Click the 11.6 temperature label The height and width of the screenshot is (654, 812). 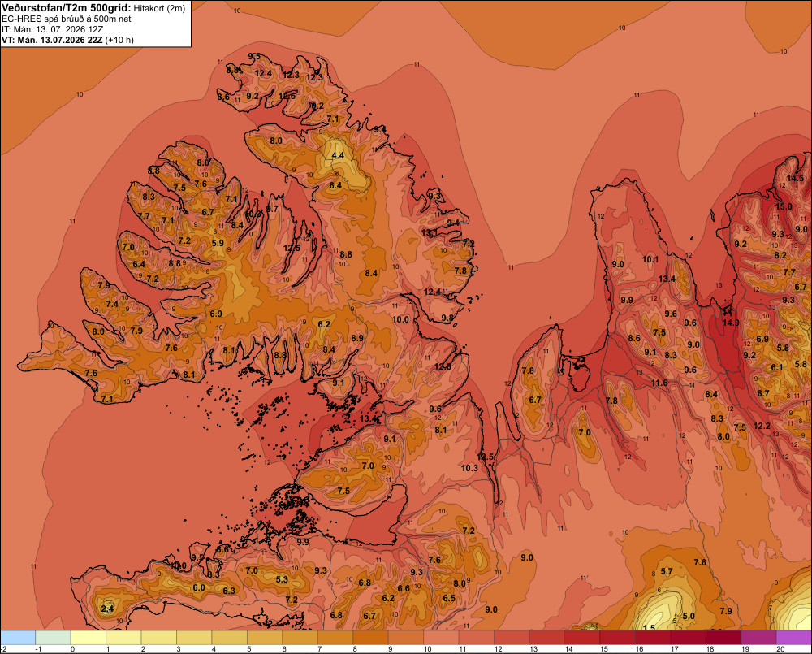pos(659,383)
